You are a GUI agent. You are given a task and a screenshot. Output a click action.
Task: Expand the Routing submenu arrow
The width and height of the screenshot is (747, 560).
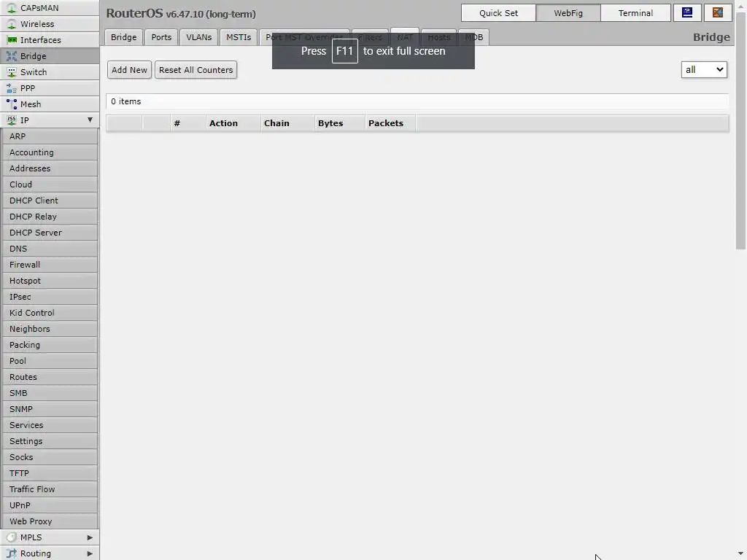pos(90,553)
